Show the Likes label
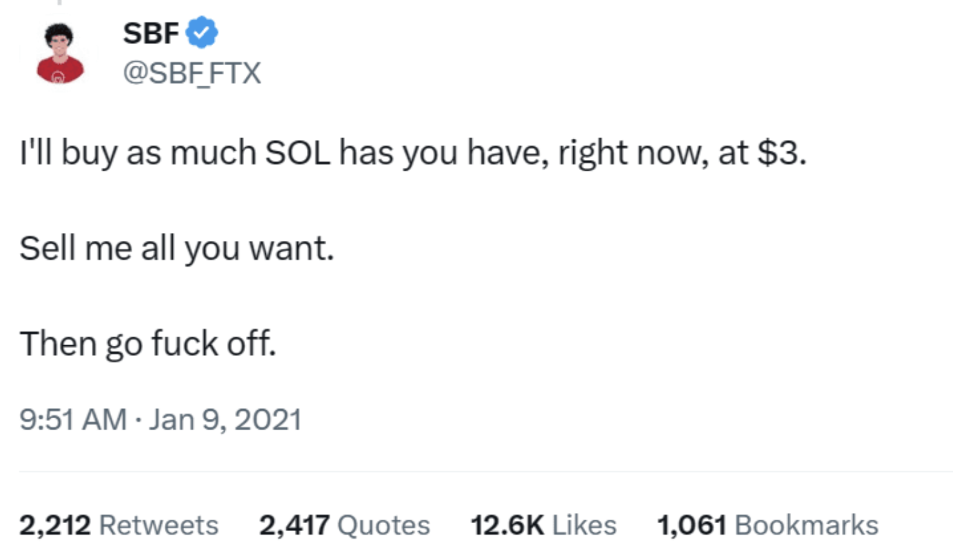Image resolution: width=953 pixels, height=560 pixels. tap(584, 525)
